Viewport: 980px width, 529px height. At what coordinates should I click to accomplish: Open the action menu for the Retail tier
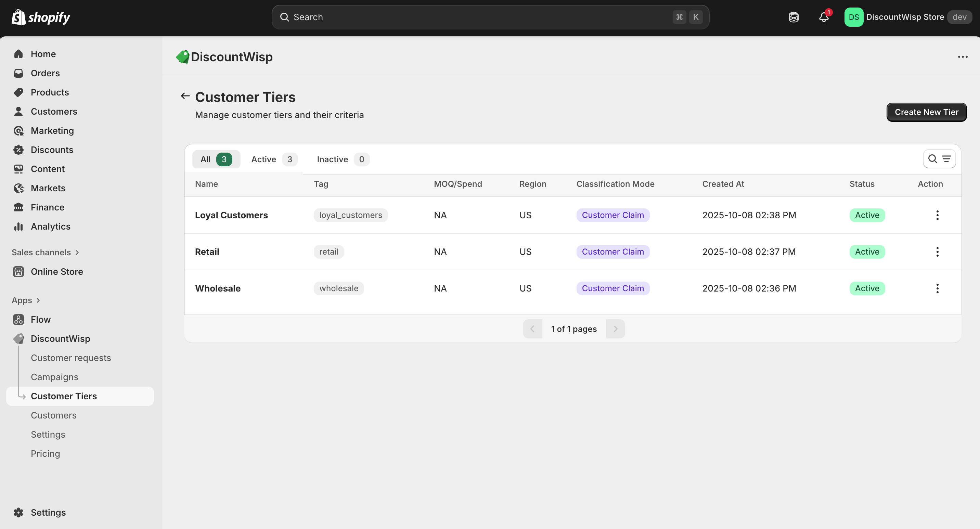click(x=937, y=252)
